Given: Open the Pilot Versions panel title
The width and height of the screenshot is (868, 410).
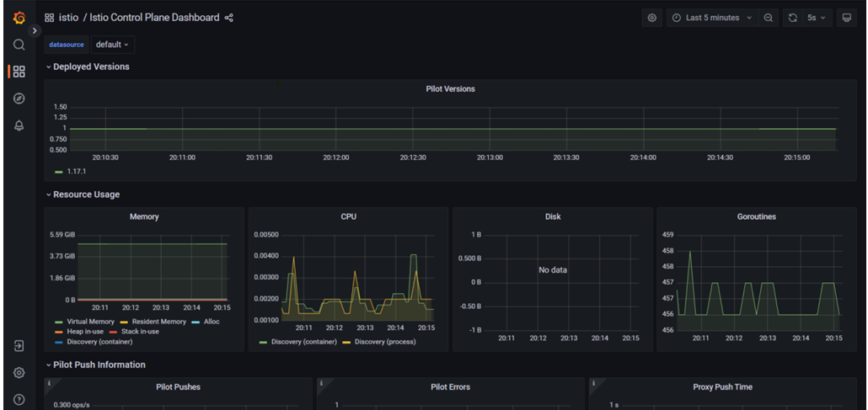Looking at the screenshot, I should [450, 88].
